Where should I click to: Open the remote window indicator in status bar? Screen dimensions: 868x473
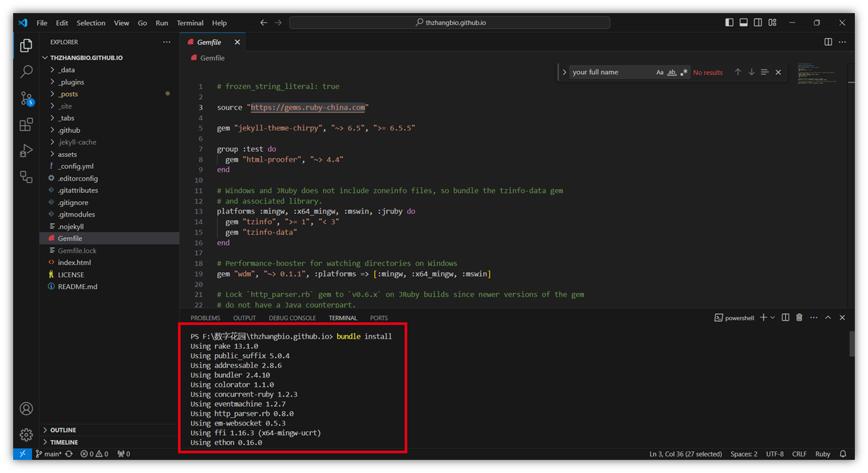[22, 454]
